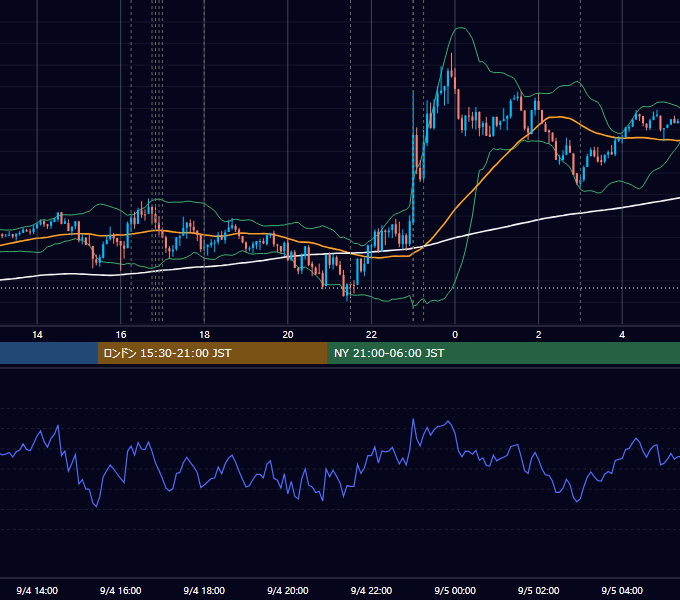Screen dimensions: 680x600
Task: Click the ロンドン 15:30-21:00 JST session bar
Action: click(x=212, y=353)
